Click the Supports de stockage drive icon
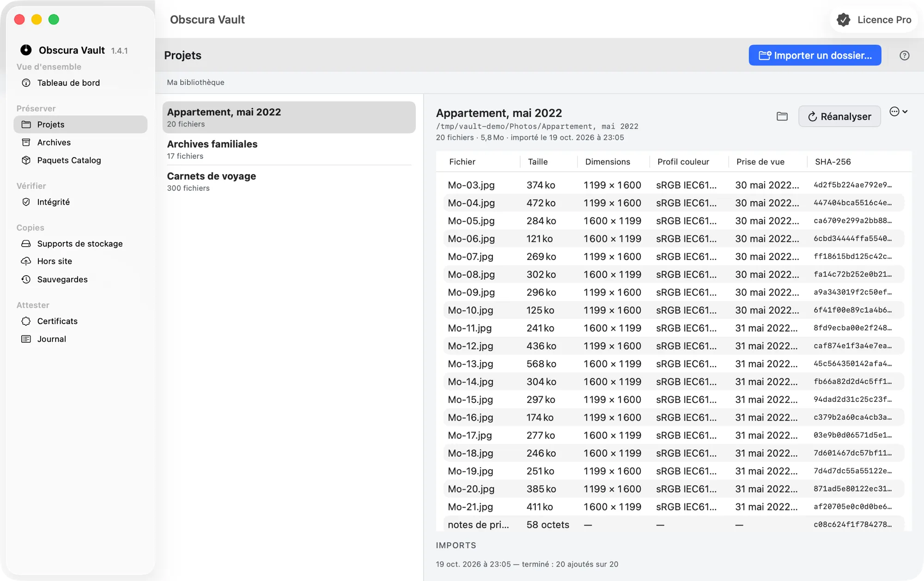Screen dimensions: 924x581 (x=26, y=243)
